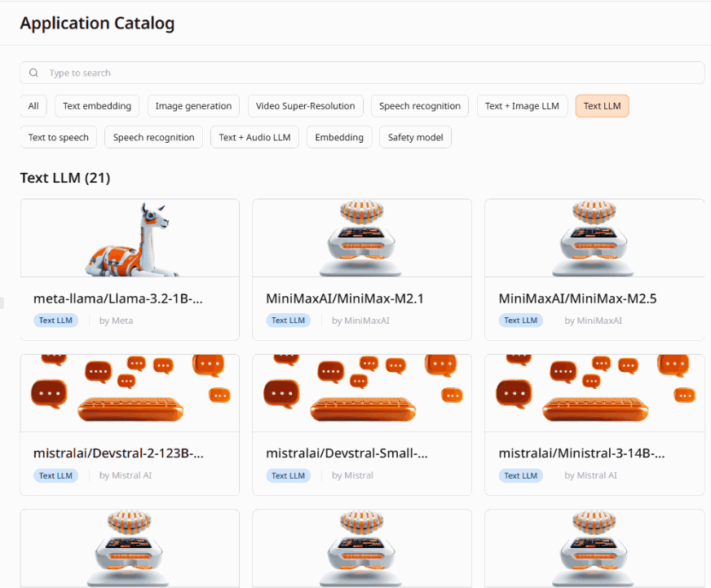Click 'by Mistral AI' on Devstral-2-123B card

click(x=126, y=475)
